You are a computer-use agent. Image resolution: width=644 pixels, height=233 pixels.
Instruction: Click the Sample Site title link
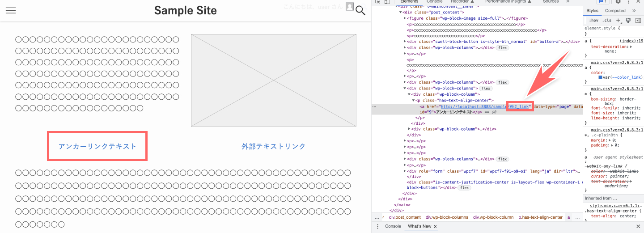(x=186, y=11)
